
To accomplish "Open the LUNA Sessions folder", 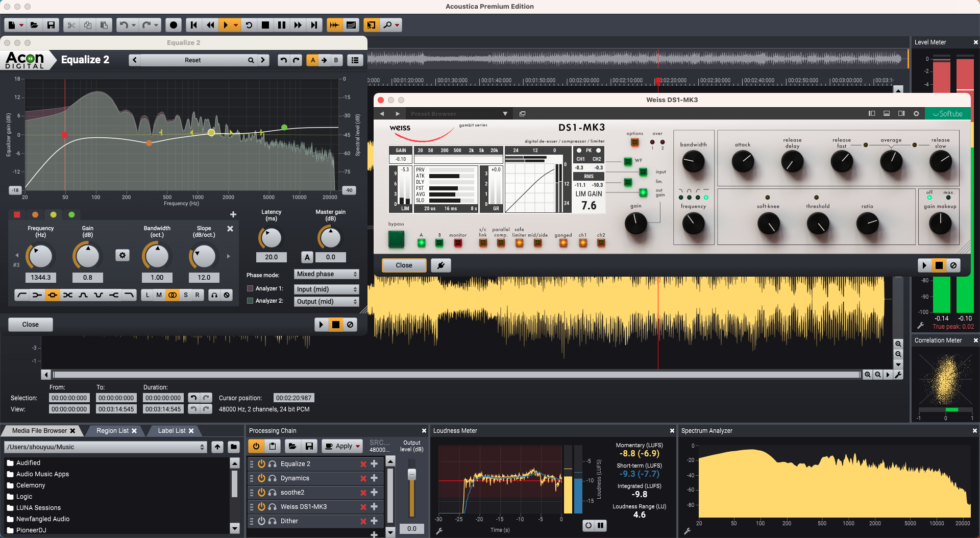I will tap(38, 508).
